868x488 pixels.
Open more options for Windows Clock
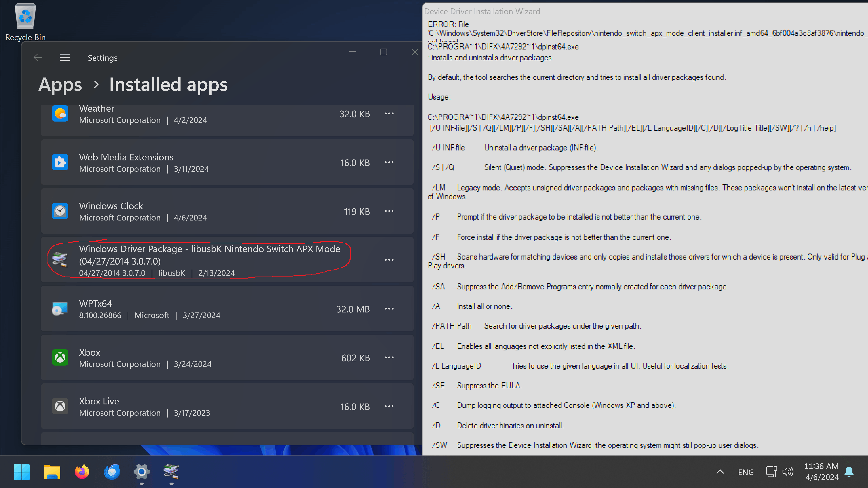click(x=389, y=211)
